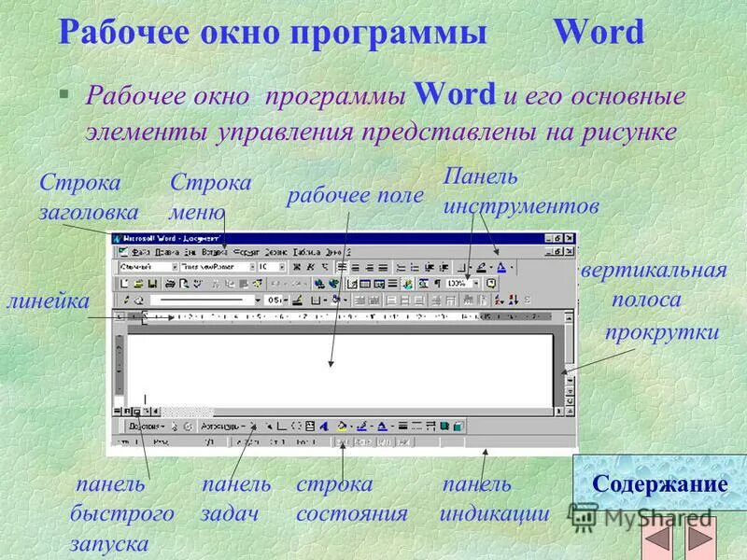Expand the Действия drawing menu
The height and width of the screenshot is (560, 747).
pos(147,427)
